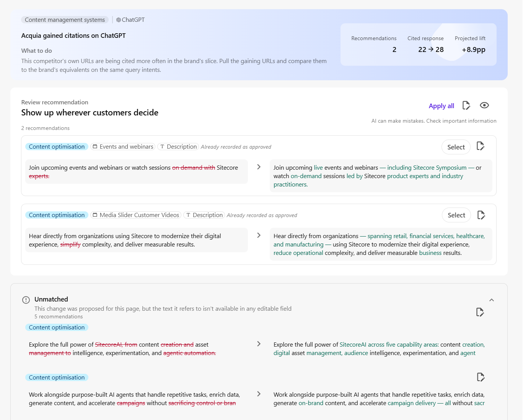Click the Projected lift +8.9pp value

tap(474, 50)
